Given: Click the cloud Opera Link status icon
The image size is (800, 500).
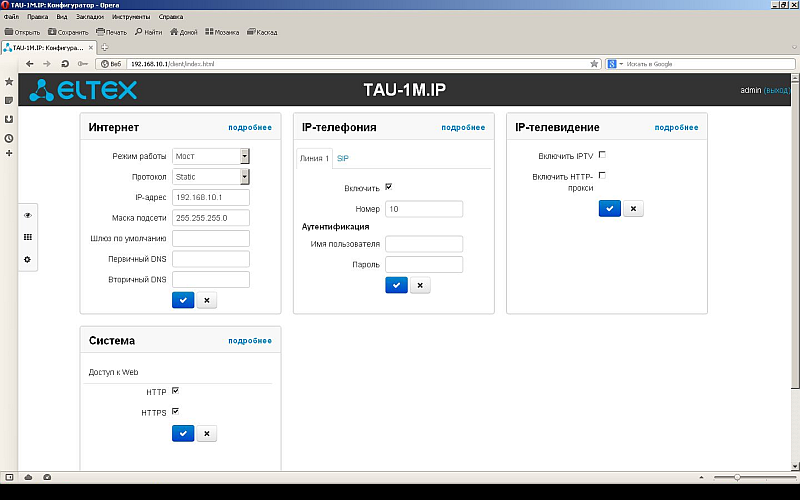Looking at the screenshot, I should coord(28,477).
